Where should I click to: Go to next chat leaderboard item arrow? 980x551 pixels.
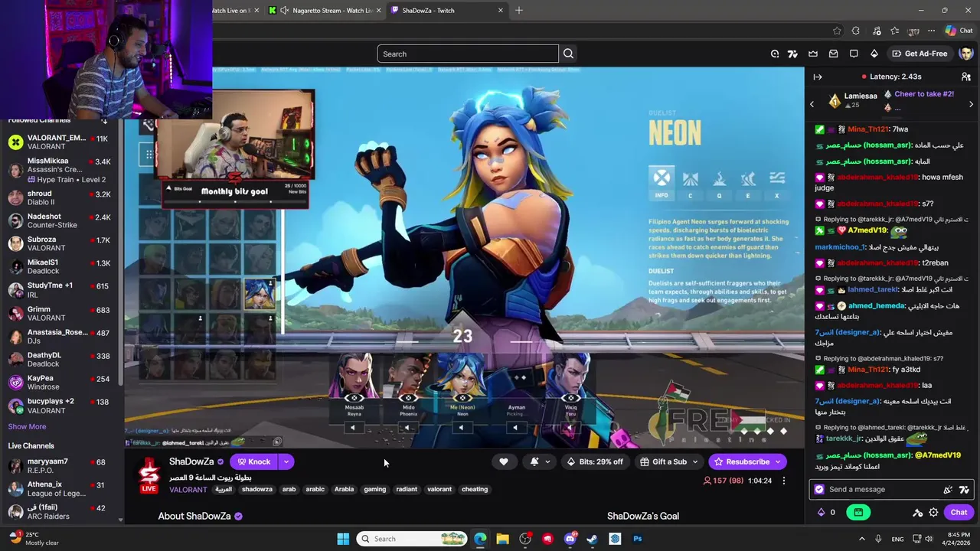971,104
